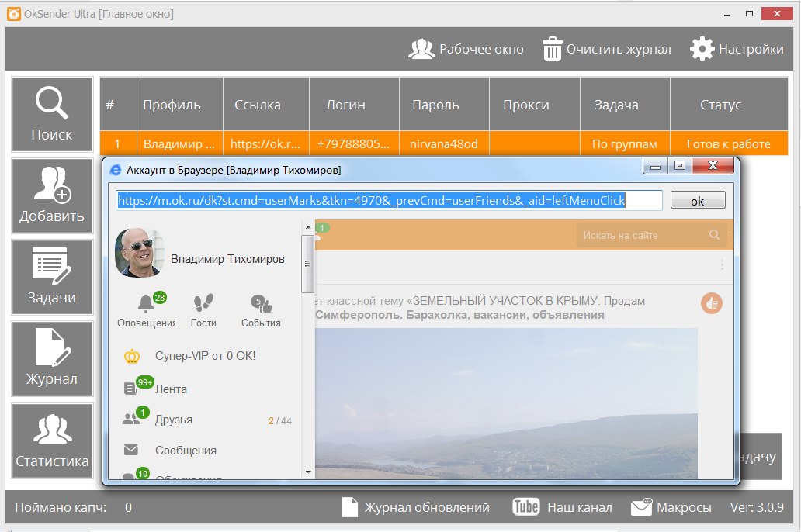801x532 pixels.
Task: Select the Поиск search tool
Action: pyautogui.click(x=51, y=113)
